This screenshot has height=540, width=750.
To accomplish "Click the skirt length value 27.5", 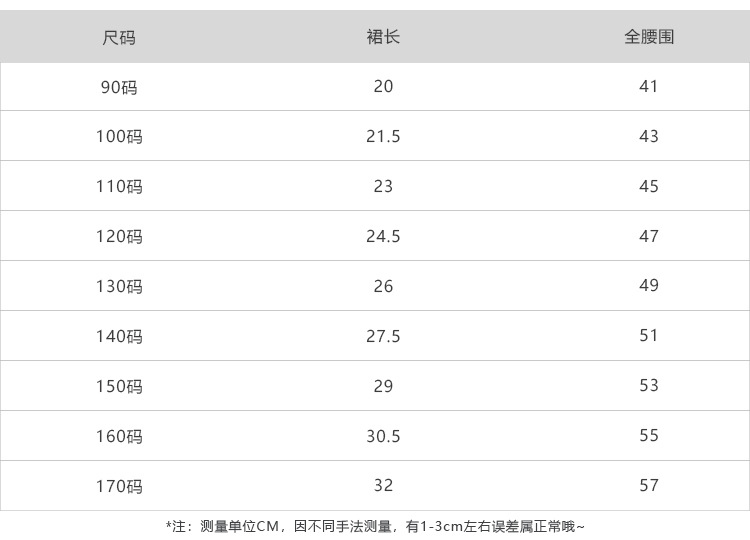I will 383,336.
